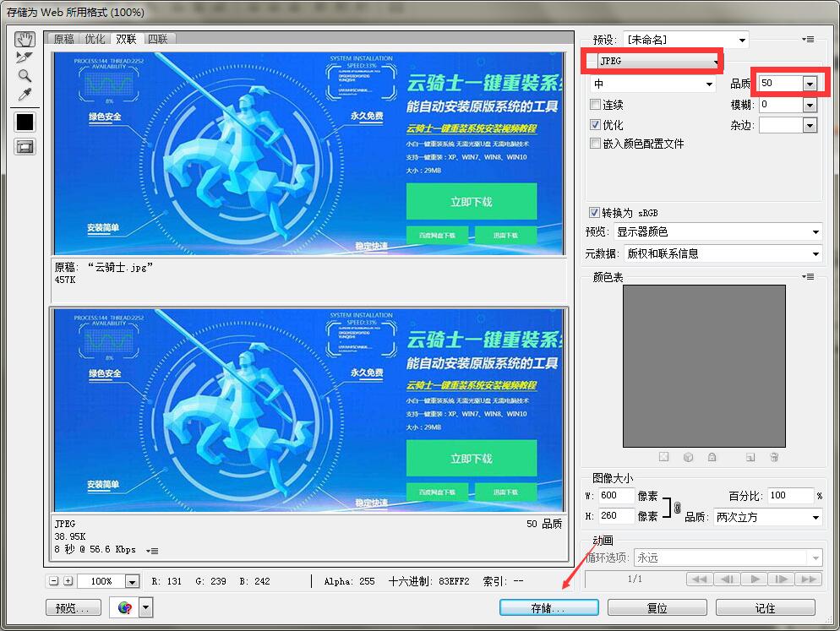Switch to the 四联 tab

[x=158, y=39]
